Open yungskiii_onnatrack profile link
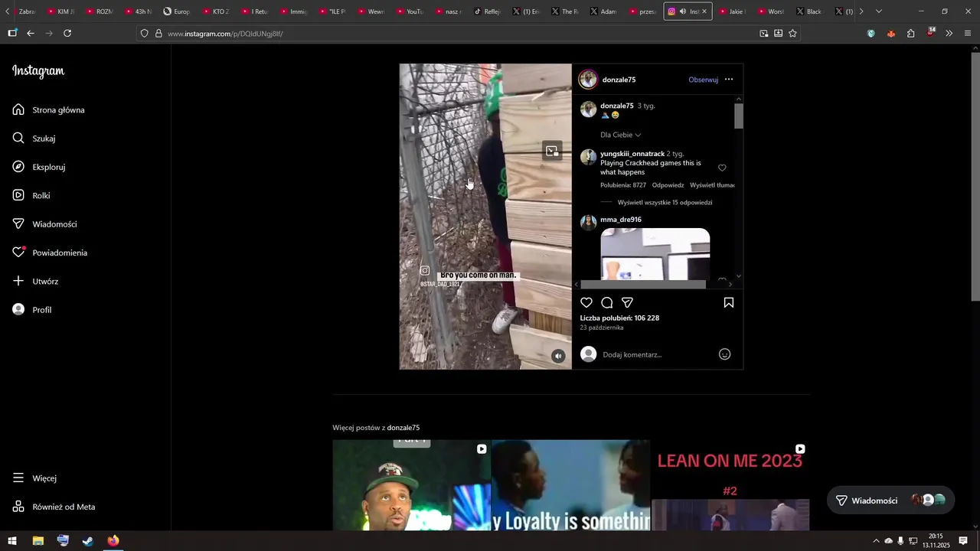The height and width of the screenshot is (551, 980). [x=632, y=154]
